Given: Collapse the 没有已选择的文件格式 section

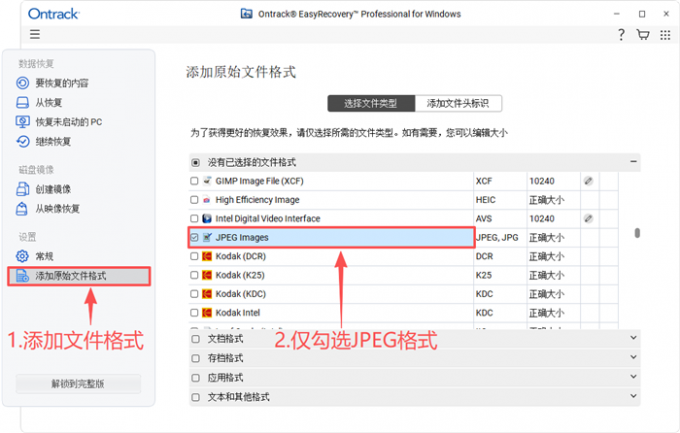Looking at the screenshot, I should point(633,161).
